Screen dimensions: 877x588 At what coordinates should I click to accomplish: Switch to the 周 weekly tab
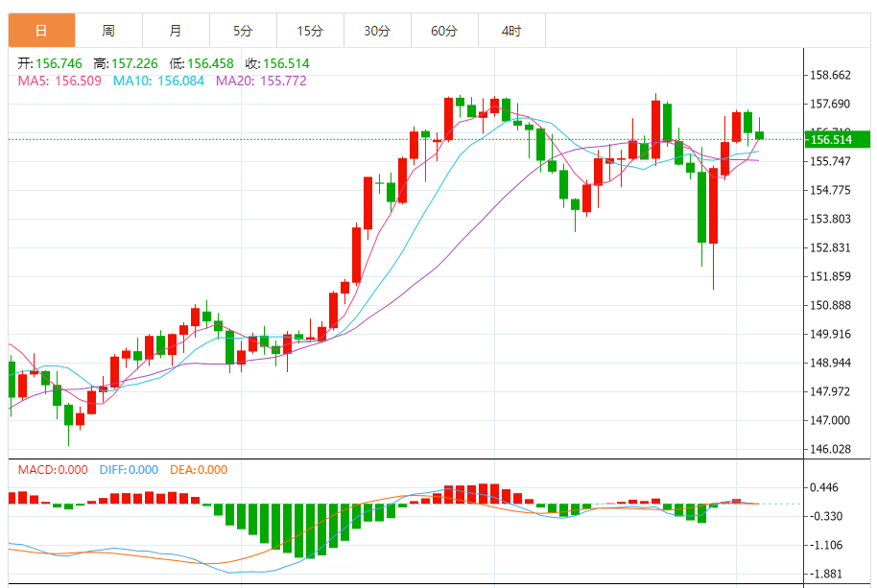click(108, 31)
